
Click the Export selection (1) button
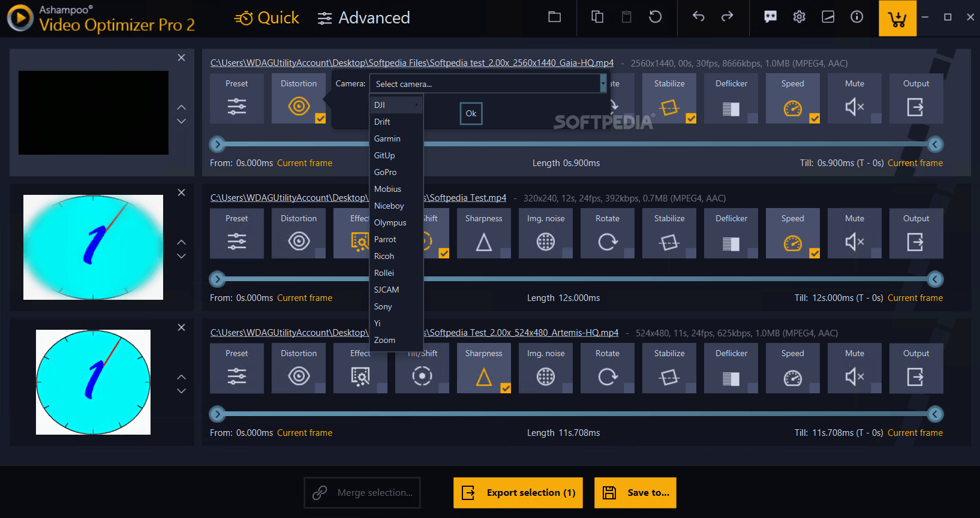tap(518, 493)
